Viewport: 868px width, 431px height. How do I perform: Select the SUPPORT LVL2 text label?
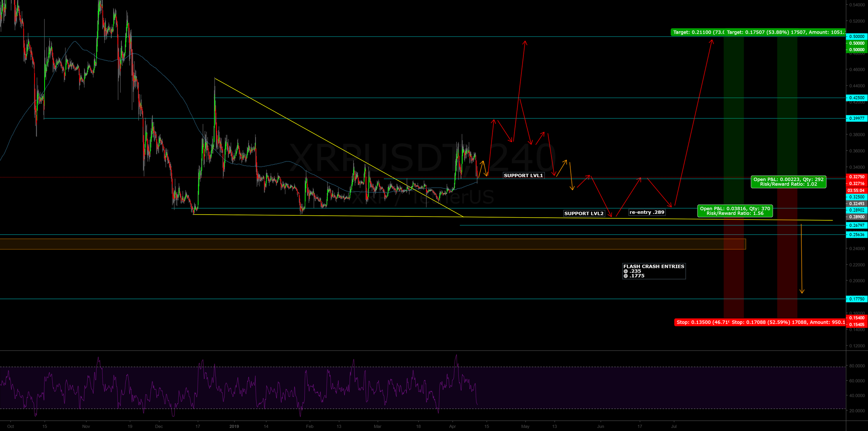(584, 213)
